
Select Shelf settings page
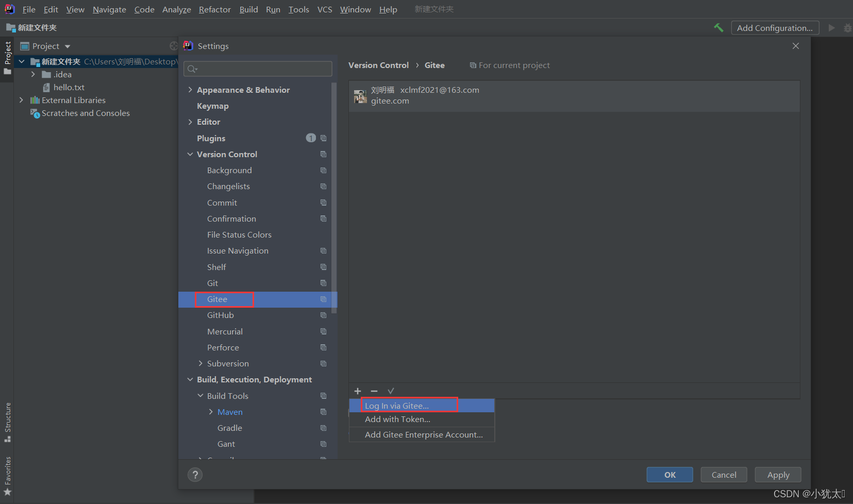[x=216, y=267]
